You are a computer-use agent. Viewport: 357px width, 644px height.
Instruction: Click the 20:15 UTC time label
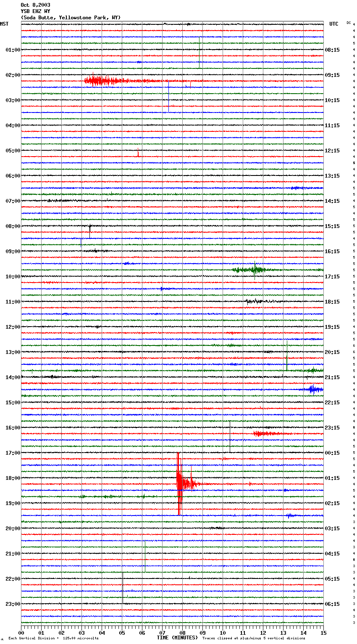[332, 352]
